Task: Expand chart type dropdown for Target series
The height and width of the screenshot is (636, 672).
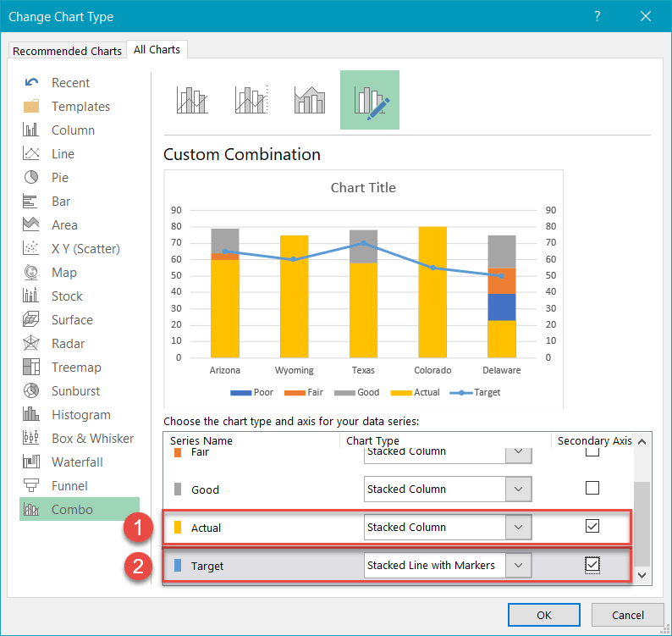Action: [x=518, y=565]
